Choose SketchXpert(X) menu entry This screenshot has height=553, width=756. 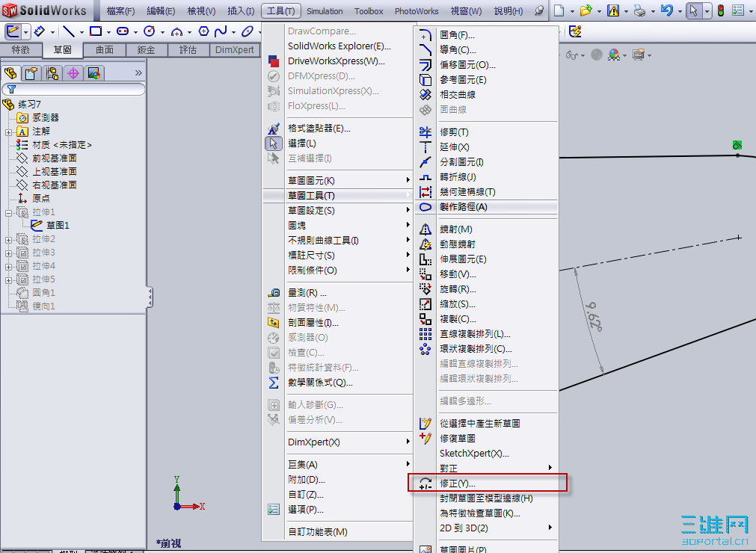pyautogui.click(x=485, y=454)
